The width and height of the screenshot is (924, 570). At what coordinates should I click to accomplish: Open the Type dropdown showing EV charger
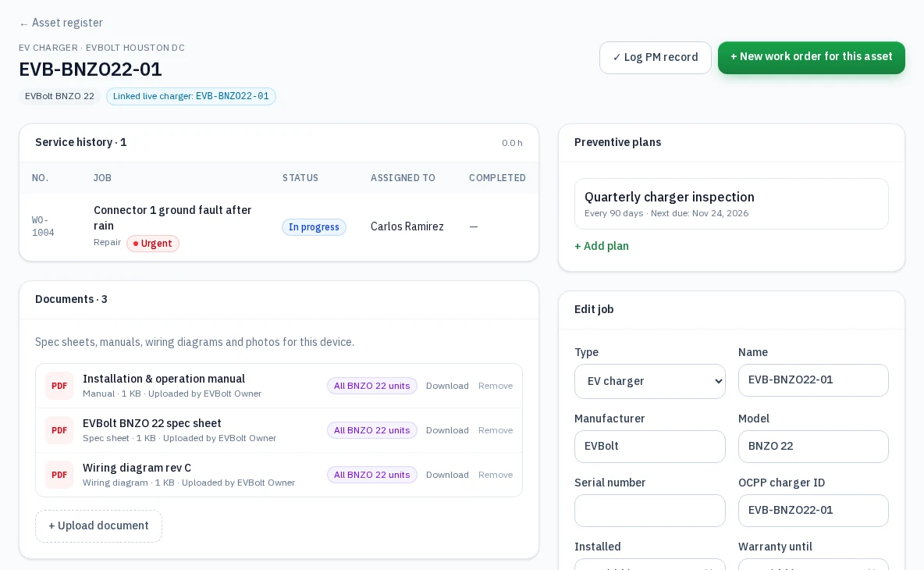[x=650, y=381]
